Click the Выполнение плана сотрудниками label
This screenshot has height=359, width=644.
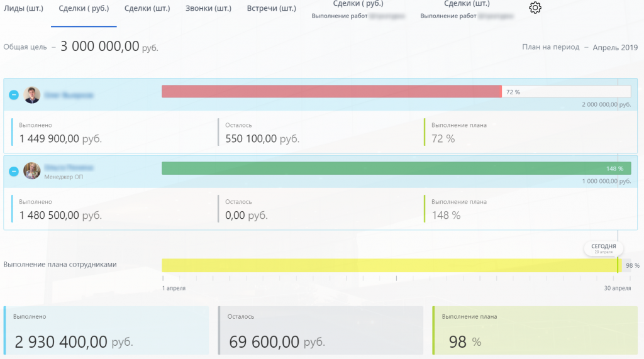tap(60, 265)
